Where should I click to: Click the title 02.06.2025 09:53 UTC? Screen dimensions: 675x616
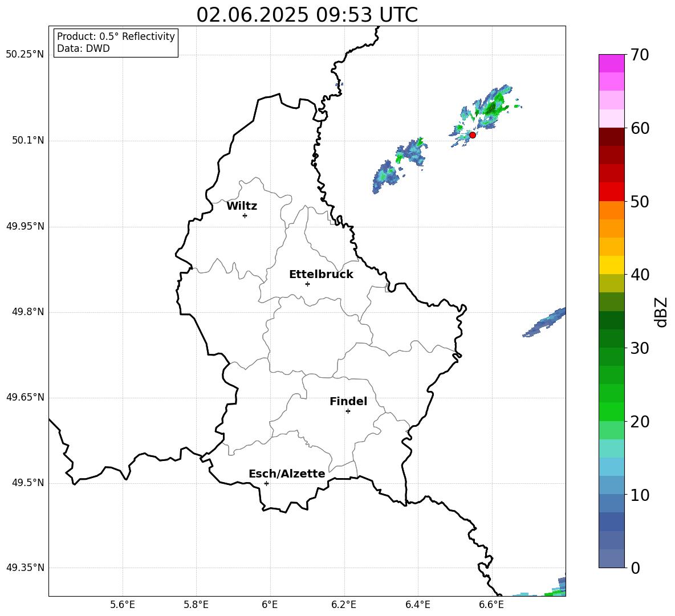(307, 15)
